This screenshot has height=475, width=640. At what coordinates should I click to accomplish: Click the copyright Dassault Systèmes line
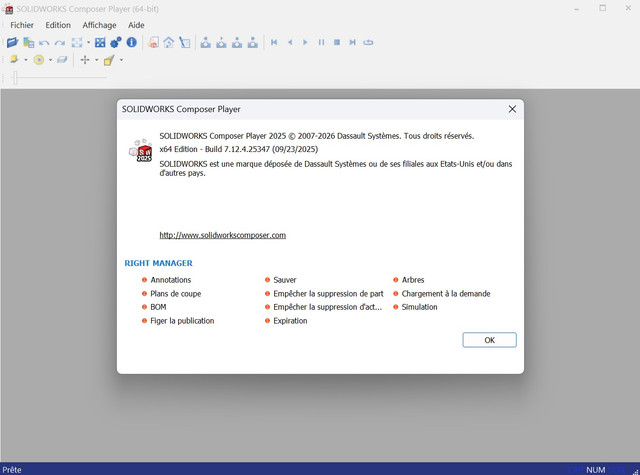317,136
